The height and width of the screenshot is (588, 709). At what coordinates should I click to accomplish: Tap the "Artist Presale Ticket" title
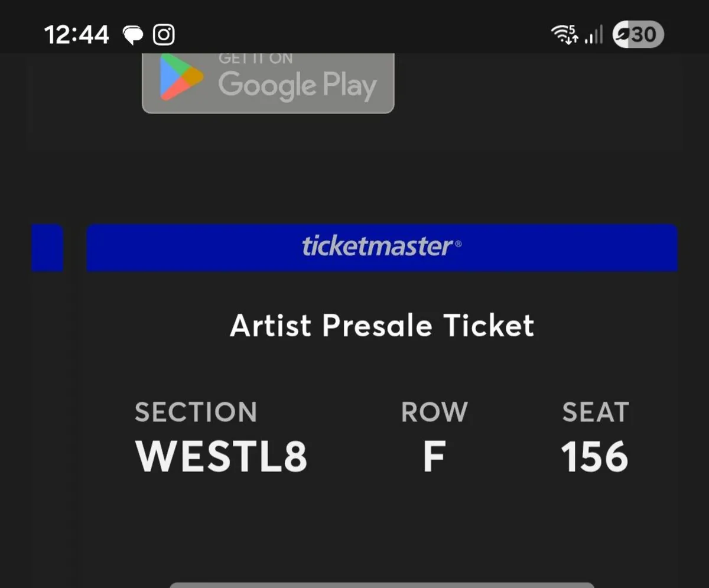click(x=382, y=326)
